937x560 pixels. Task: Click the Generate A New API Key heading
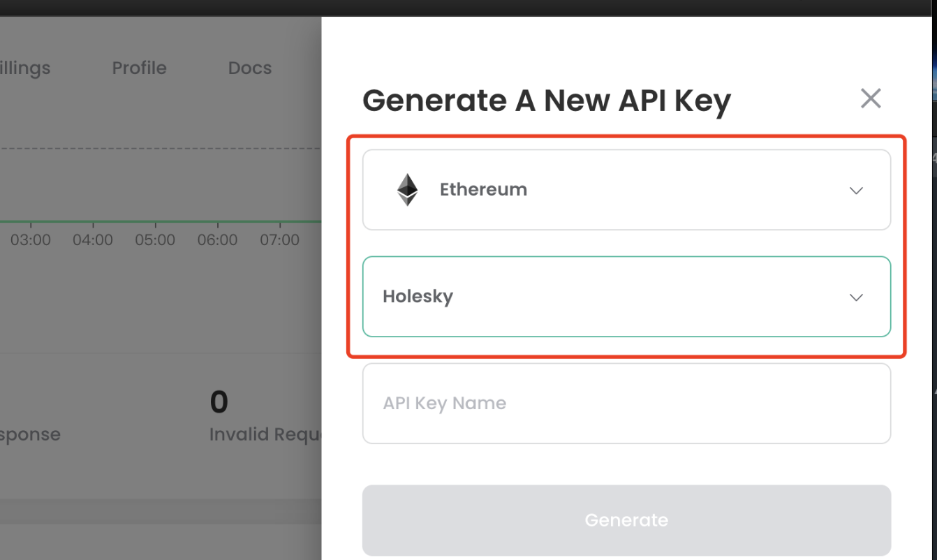pos(546,101)
